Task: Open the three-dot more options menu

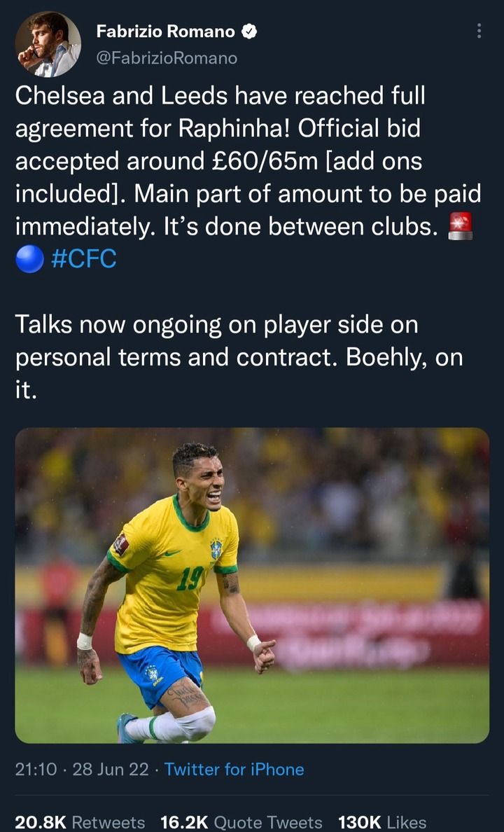Action: tap(479, 31)
